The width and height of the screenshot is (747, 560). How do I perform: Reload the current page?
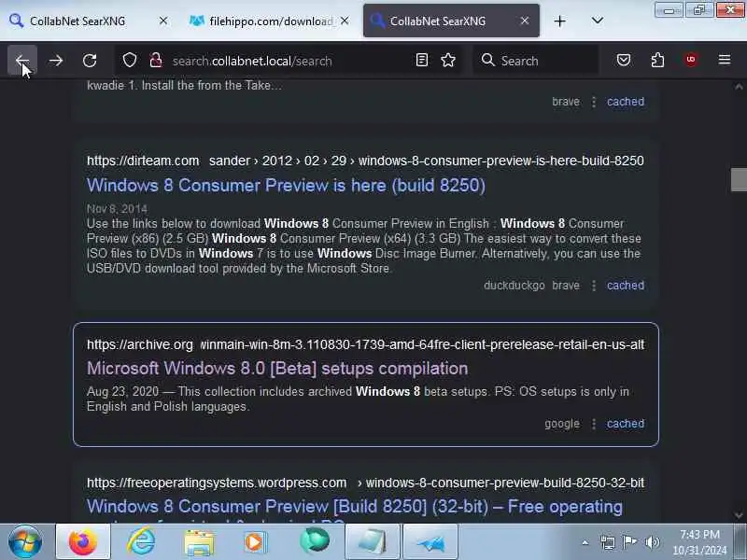[x=90, y=61]
